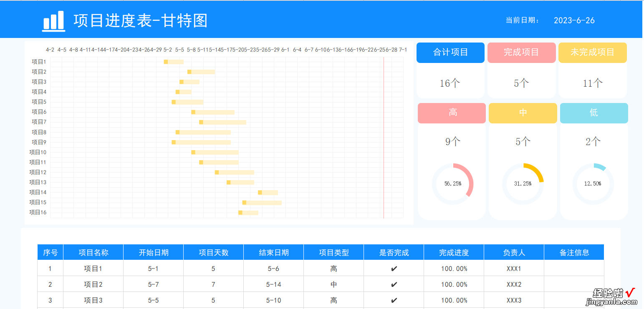644x309 pixels.
Task: Click the 12.50% donut chart
Action: [x=593, y=184]
